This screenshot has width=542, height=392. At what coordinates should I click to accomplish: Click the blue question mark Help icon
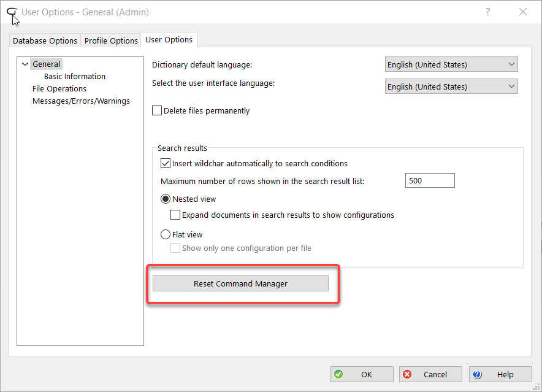pos(478,374)
